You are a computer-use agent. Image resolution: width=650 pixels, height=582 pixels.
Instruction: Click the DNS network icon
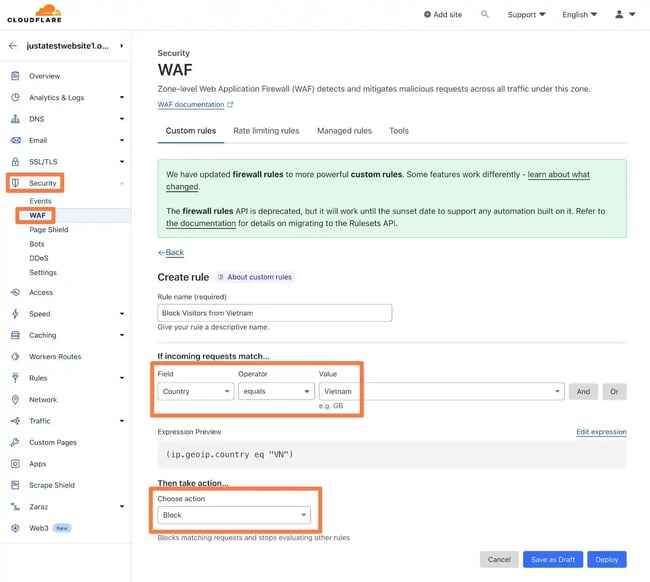pos(15,119)
